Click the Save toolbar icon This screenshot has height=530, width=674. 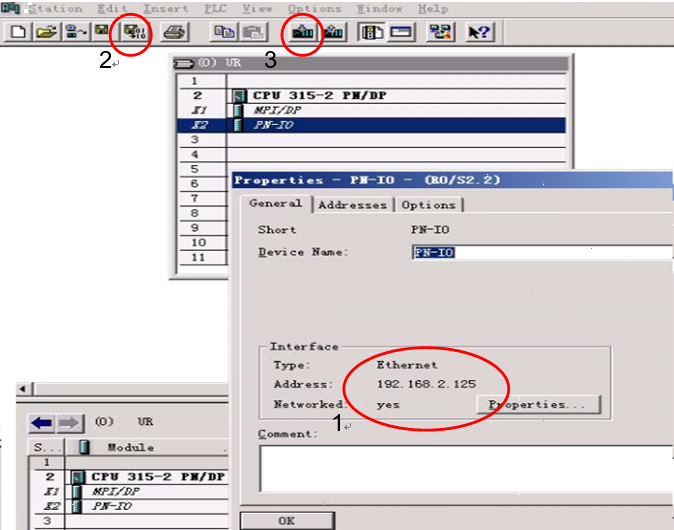tap(102, 31)
